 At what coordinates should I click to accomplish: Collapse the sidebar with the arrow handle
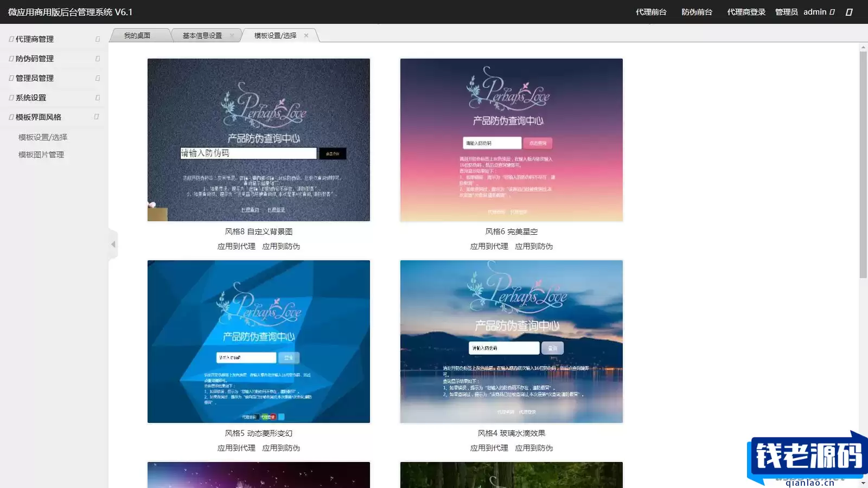coord(113,245)
